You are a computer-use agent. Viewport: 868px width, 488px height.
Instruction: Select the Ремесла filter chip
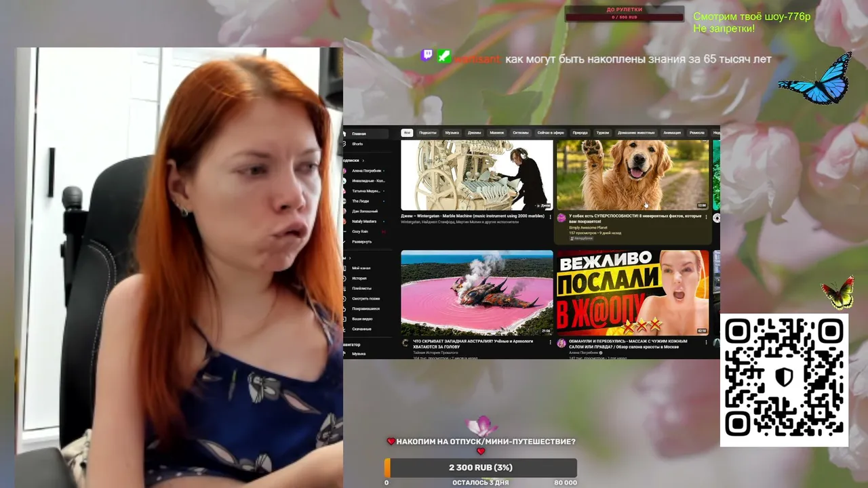697,133
